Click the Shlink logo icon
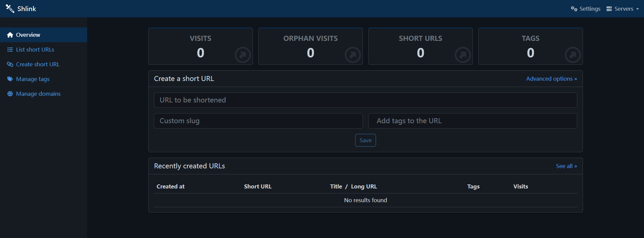The image size is (644, 238). 10,9
